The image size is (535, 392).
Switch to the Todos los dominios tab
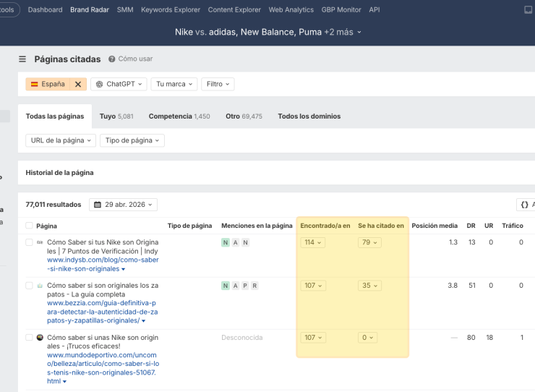309,116
